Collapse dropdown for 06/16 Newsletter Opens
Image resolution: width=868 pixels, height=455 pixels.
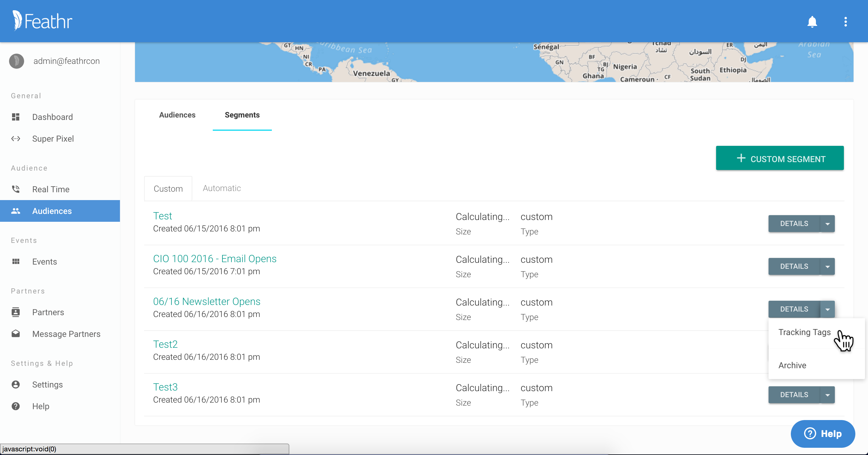tap(828, 309)
